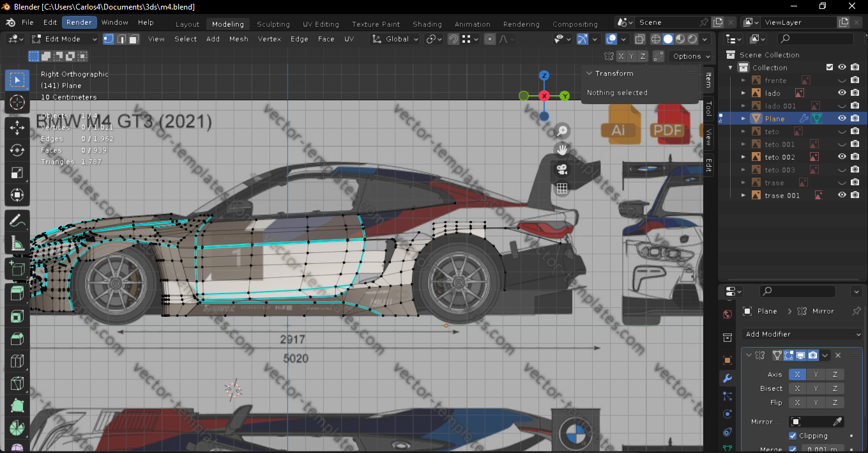
Task: Select the Spin tool
Action: 17,428
